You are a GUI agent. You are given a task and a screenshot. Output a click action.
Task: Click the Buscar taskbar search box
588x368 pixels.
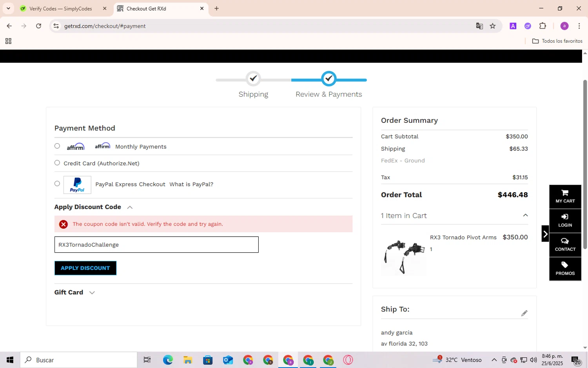click(x=79, y=360)
